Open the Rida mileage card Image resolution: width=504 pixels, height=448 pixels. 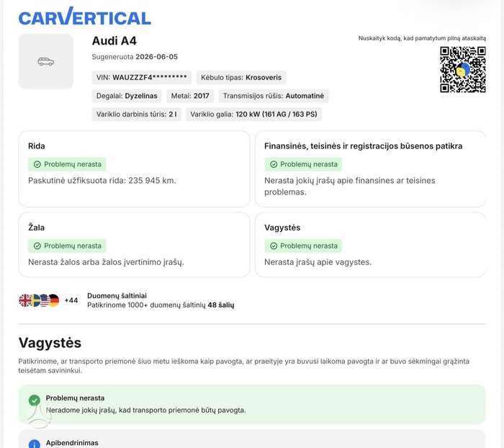click(x=135, y=169)
